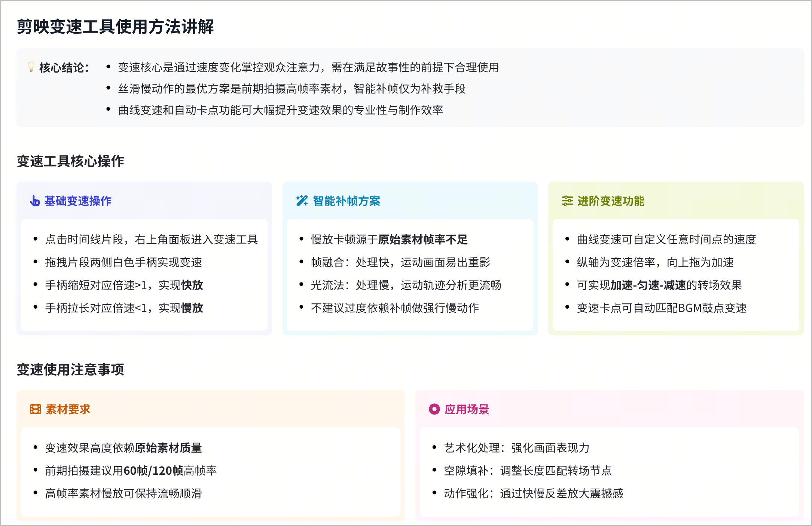Viewport: 812px width, 526px height.
Task: Click the film strip icon for 素材要求
Action: pos(36,409)
